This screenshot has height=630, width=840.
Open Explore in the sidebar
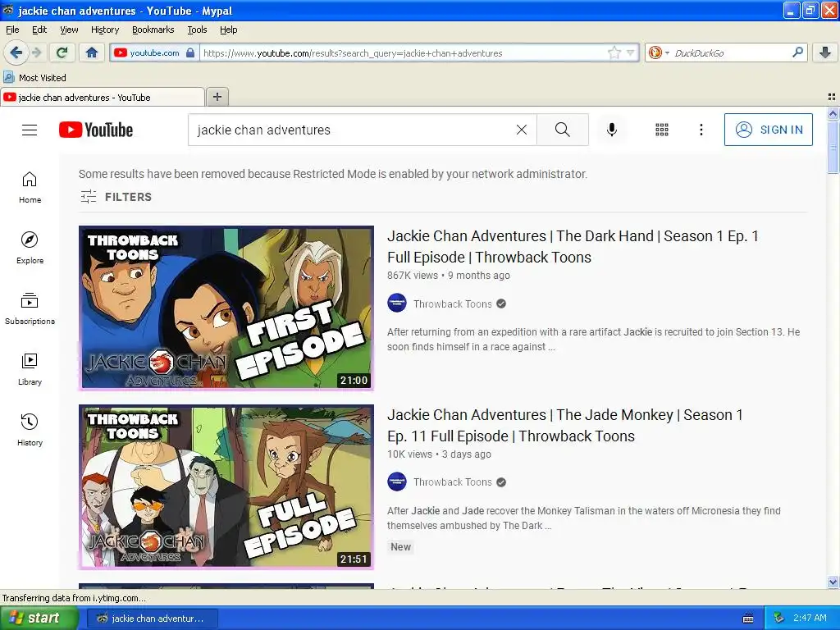(30, 248)
